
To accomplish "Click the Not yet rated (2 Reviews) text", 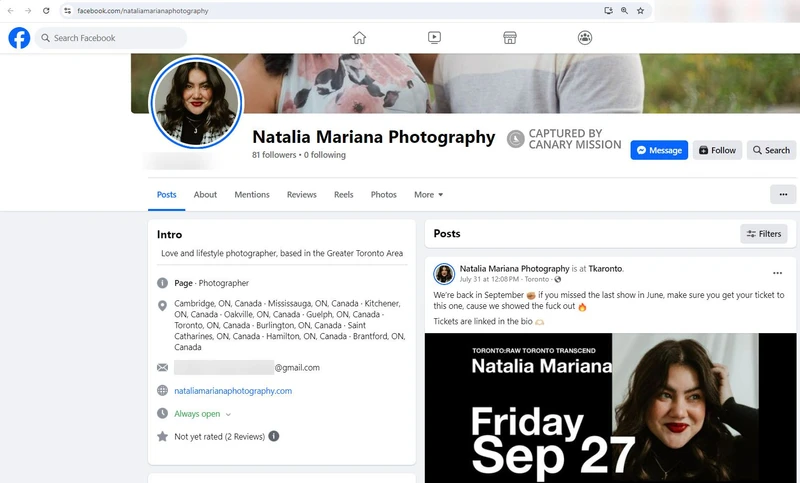I will [x=219, y=437].
